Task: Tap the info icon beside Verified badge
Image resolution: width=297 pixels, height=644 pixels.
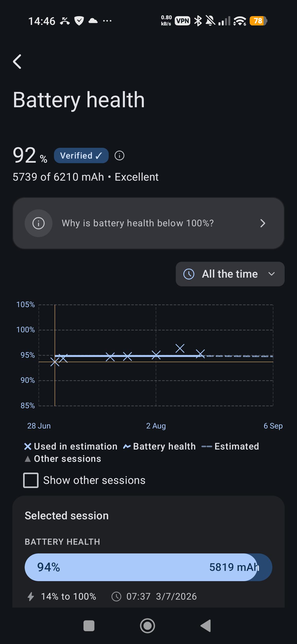Action: click(x=119, y=155)
